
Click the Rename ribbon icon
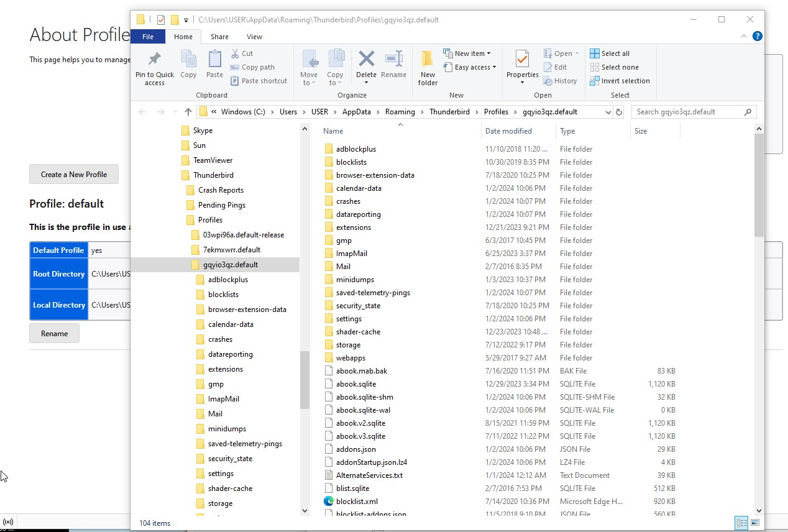(x=393, y=65)
